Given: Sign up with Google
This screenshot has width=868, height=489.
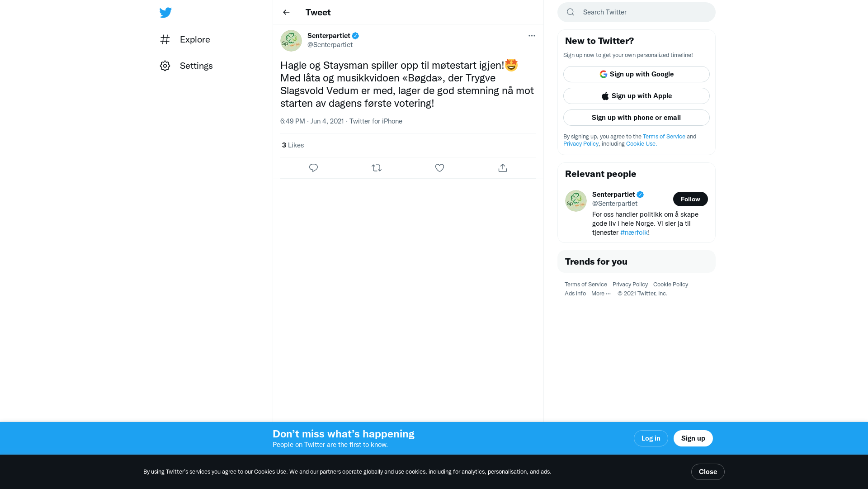Looking at the screenshot, I should 637,74.
